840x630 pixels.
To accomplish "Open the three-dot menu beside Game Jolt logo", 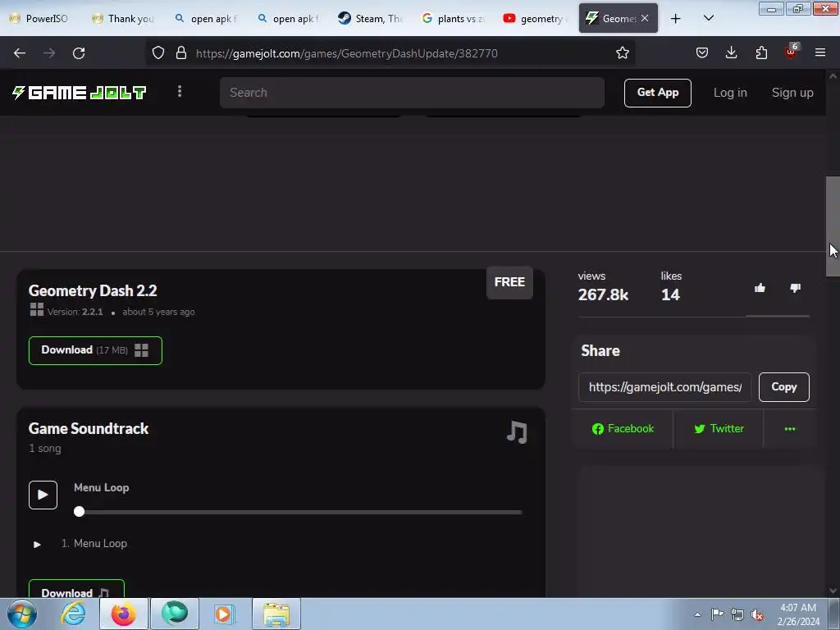I will 180,92.
